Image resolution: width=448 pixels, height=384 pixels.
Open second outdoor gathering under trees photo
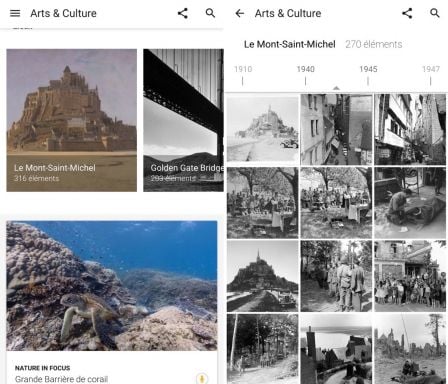[x=336, y=203]
